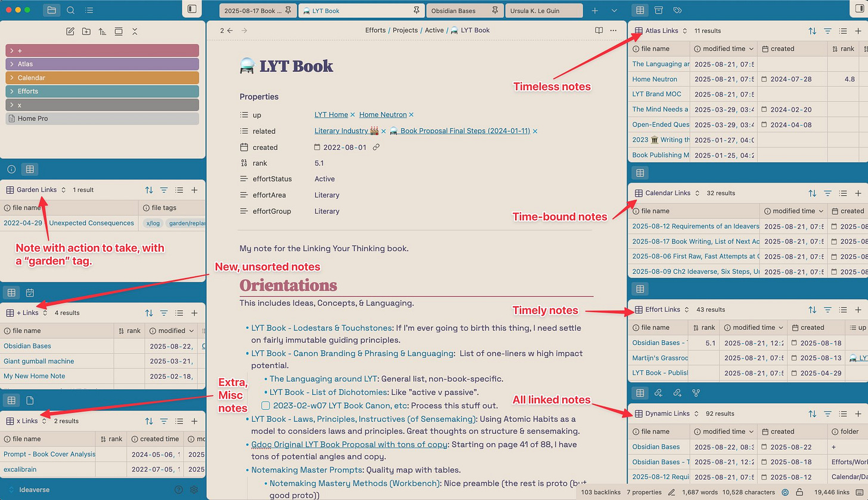868x500 pixels.
Task: Open properties list in the Atlas Links base
Action: (x=843, y=31)
